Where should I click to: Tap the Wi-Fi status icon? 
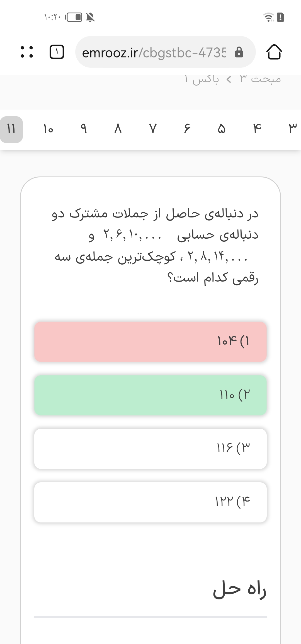tap(268, 17)
